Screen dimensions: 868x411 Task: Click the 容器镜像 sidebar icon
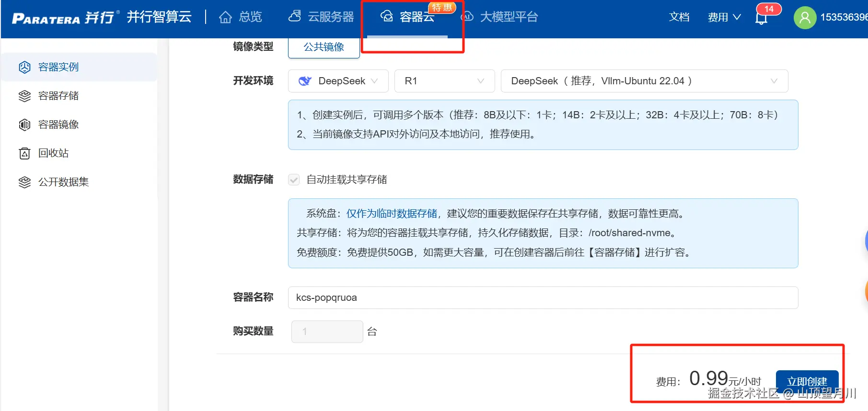click(24, 125)
